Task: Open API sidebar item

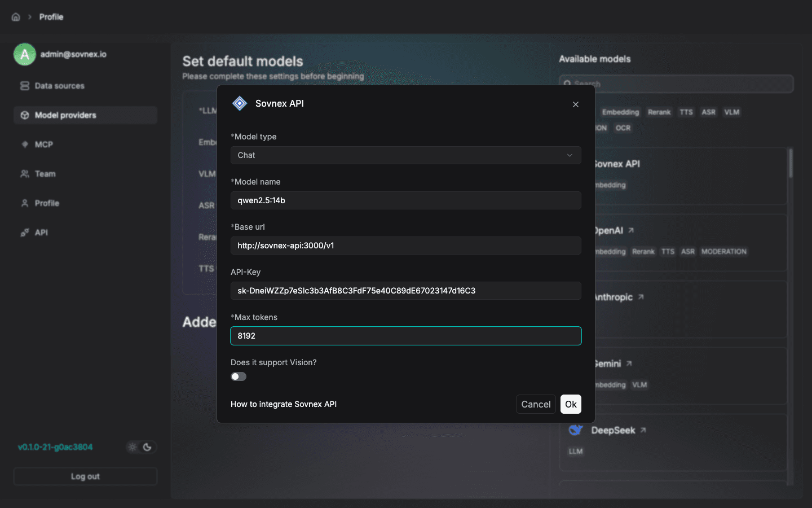Action: (x=85, y=233)
